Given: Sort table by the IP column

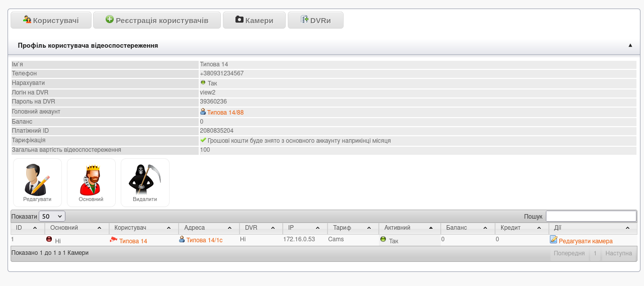Looking at the screenshot, I should click(x=305, y=228).
